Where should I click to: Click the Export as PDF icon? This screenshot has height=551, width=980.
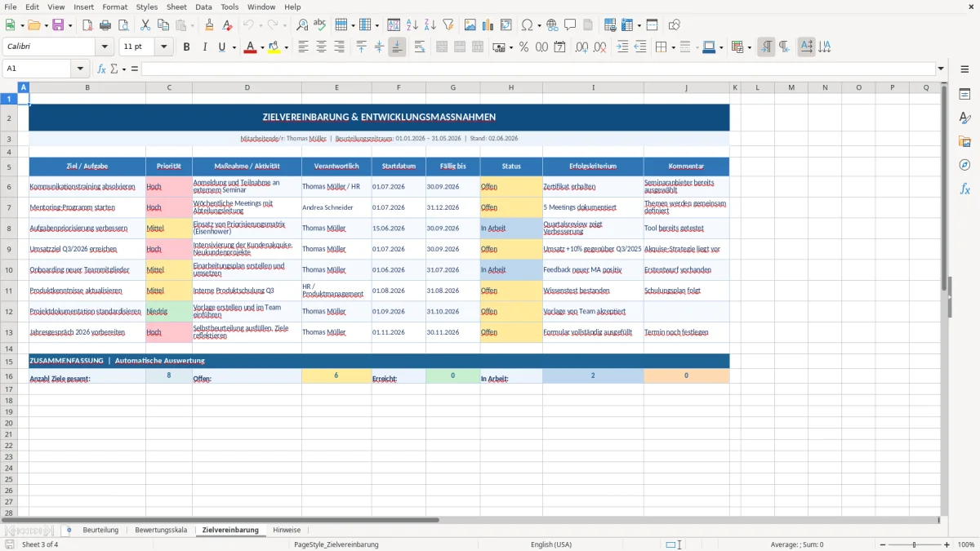[x=87, y=25]
